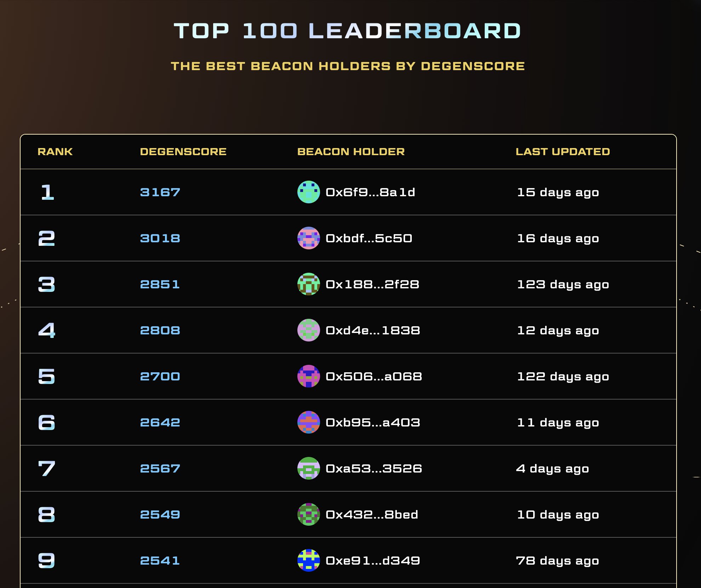Screen dimensions: 701x588
Task: Open beacon holder 0x6f9...8a1d
Action: [x=370, y=192]
